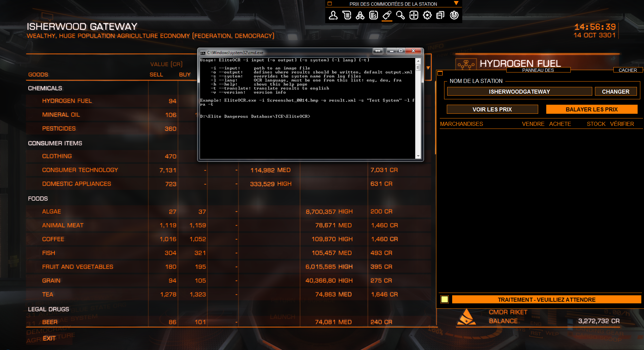Click the stacked documents copy icon
This screenshot has width=644, height=350.
point(440,15)
